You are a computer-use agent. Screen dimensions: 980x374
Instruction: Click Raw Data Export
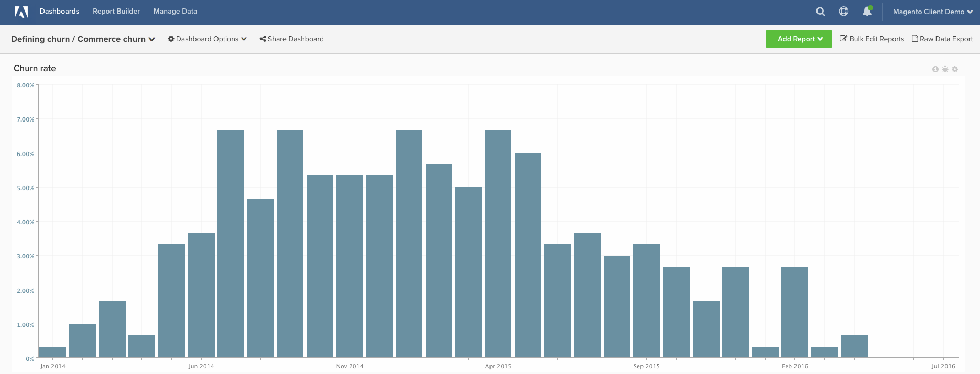(x=942, y=39)
